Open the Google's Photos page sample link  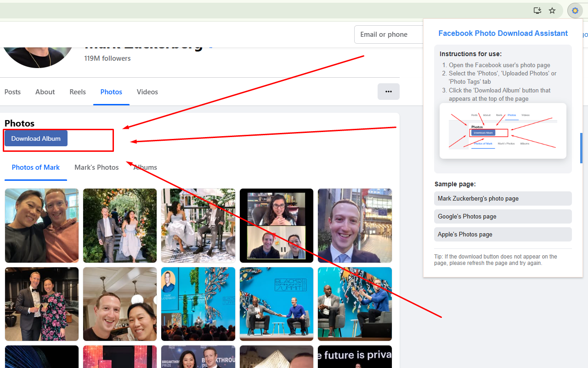pos(503,216)
